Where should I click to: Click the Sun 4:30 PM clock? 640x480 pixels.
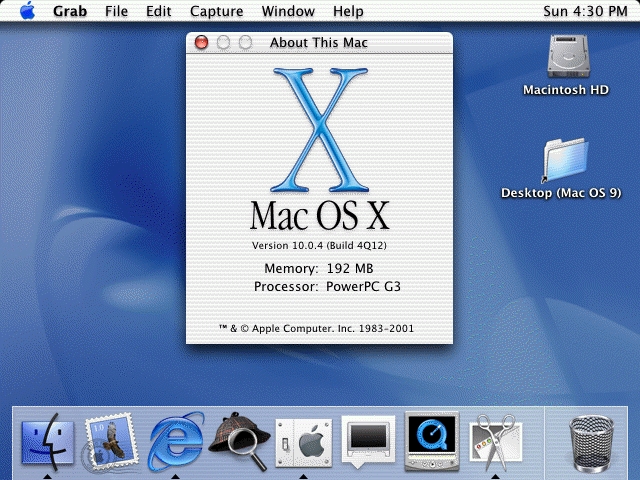(585, 11)
